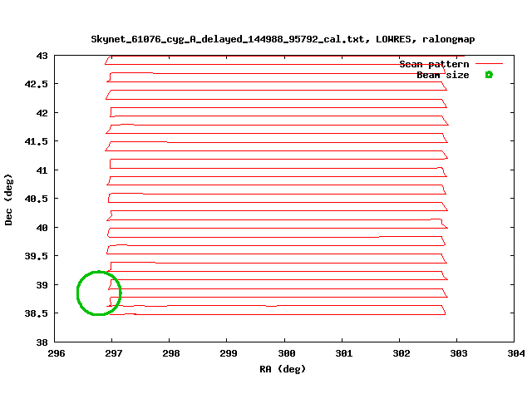This screenshot has width=532, height=399.
Task: Click the "39" Dec axis tick label
Action: click(x=42, y=285)
